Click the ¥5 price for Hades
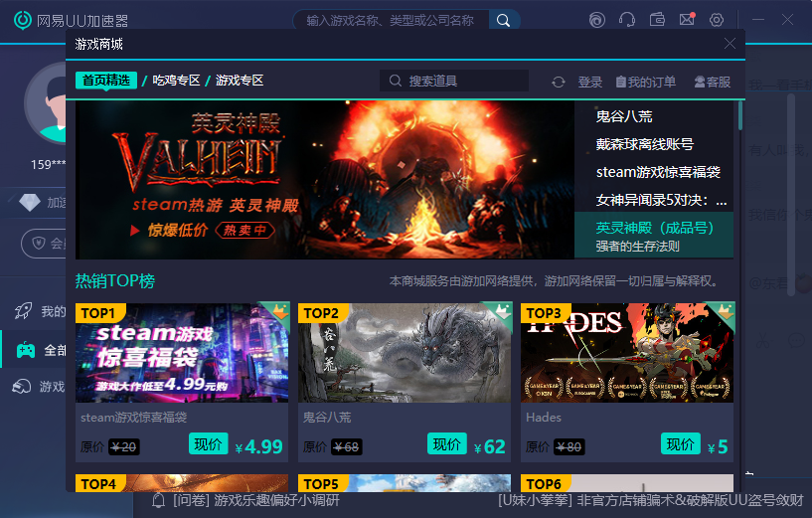The width and height of the screenshot is (812, 518). [x=718, y=446]
